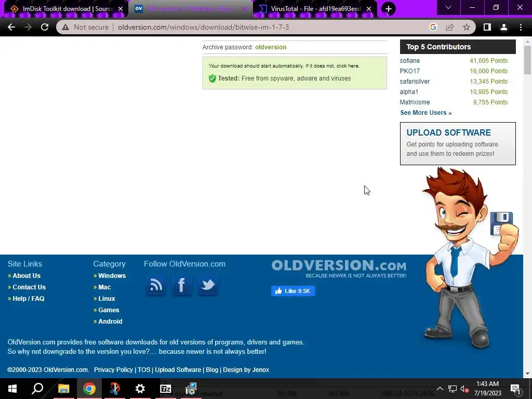The height and width of the screenshot is (399, 532).
Task: Open installer icon in taskbar
Action: pos(191,389)
